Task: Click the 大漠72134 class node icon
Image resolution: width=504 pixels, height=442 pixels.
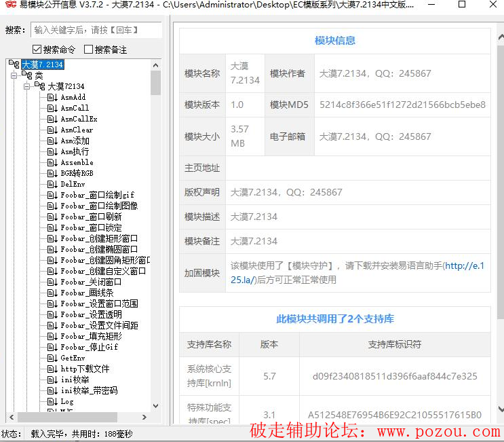Action: (x=40, y=86)
